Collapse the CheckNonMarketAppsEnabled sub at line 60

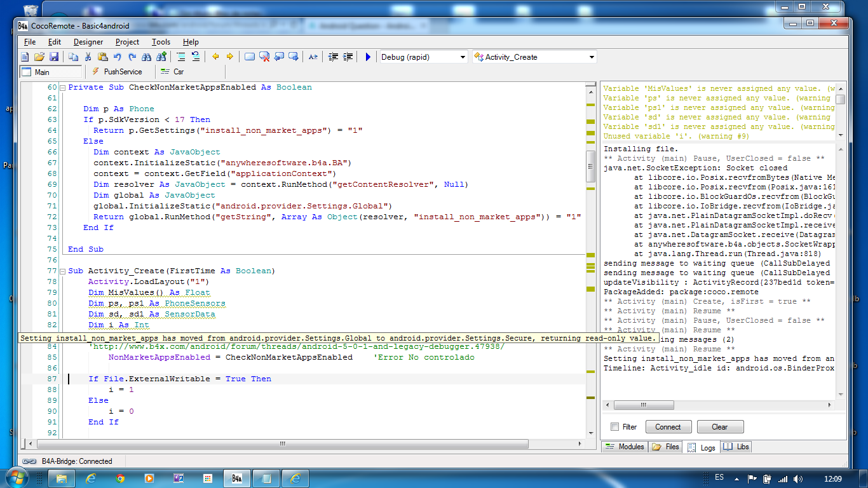coord(63,87)
